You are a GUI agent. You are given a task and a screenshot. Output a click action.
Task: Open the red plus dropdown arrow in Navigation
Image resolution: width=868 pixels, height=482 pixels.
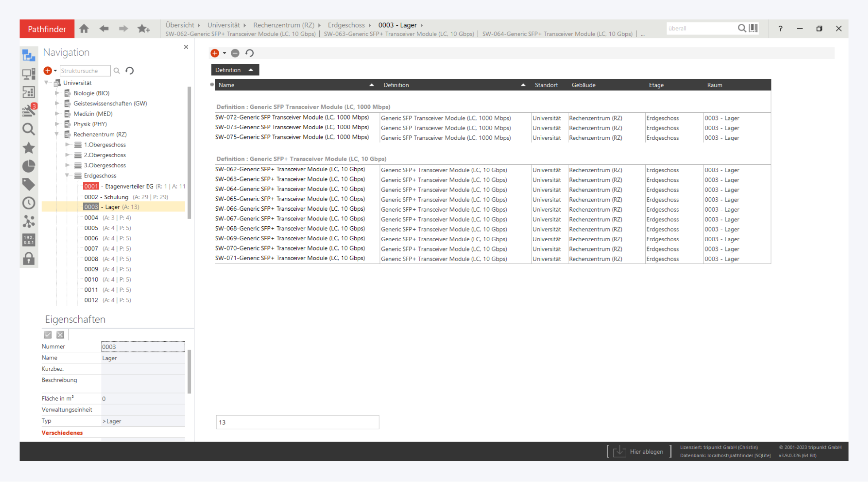pos(55,71)
